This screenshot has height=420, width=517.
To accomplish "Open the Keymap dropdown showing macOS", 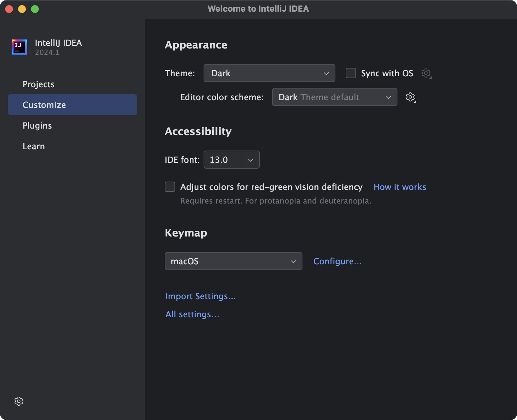I will (x=234, y=261).
